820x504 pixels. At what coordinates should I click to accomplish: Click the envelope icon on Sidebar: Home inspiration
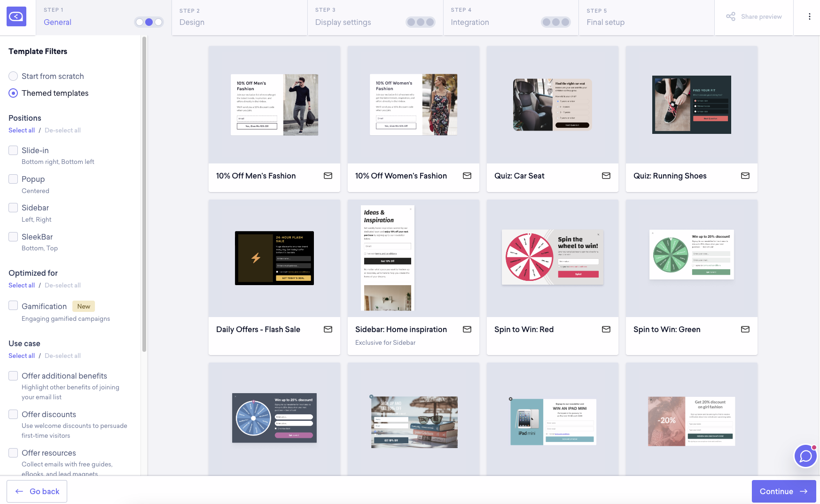(x=467, y=329)
